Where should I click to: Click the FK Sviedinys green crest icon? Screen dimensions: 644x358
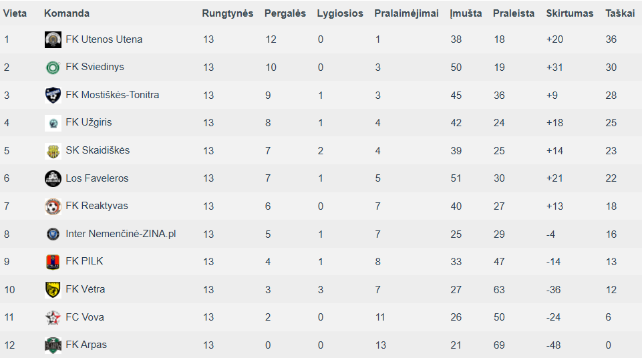pos(53,67)
